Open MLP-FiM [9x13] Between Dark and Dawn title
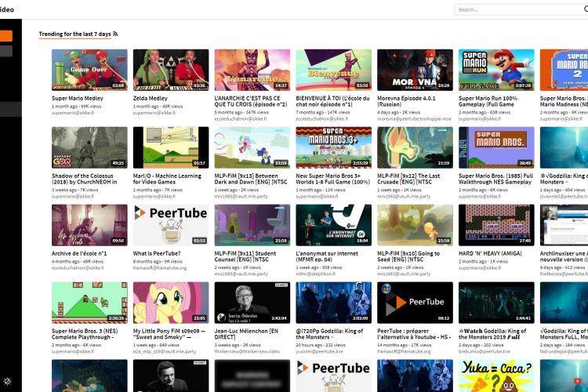Viewport: 588px width, 392px height. pyautogui.click(x=251, y=179)
